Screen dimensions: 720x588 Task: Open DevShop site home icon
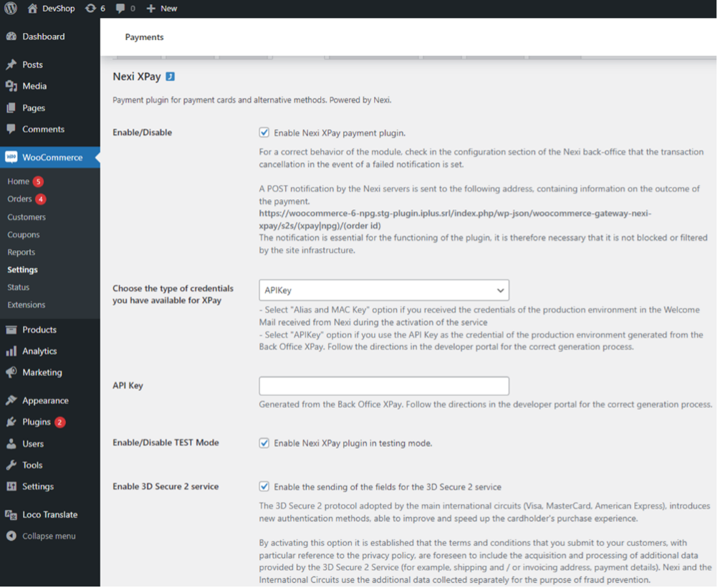coord(32,9)
